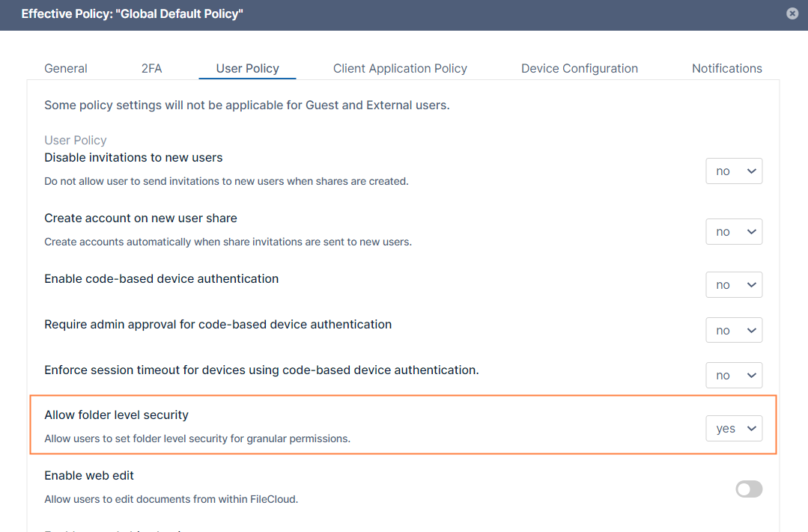
Task: Click the Enable web edit label
Action: tap(89, 475)
